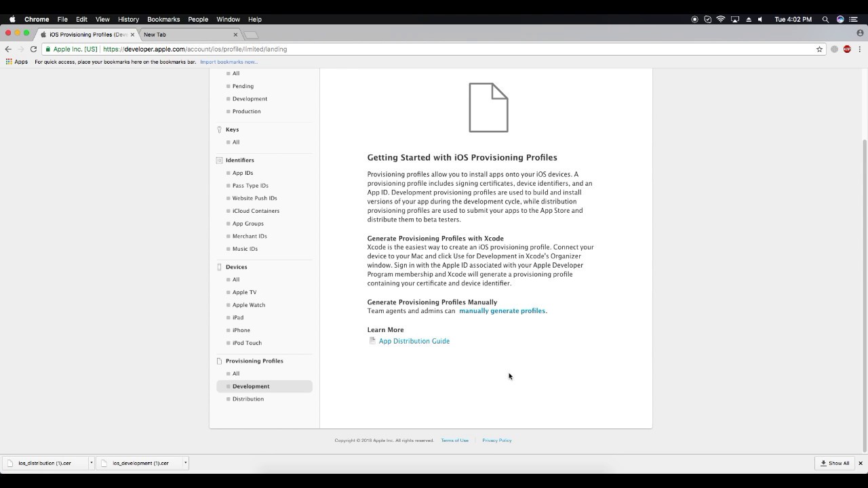This screenshot has width=868, height=488.
Task: Click the Keys section key icon
Action: 219,129
